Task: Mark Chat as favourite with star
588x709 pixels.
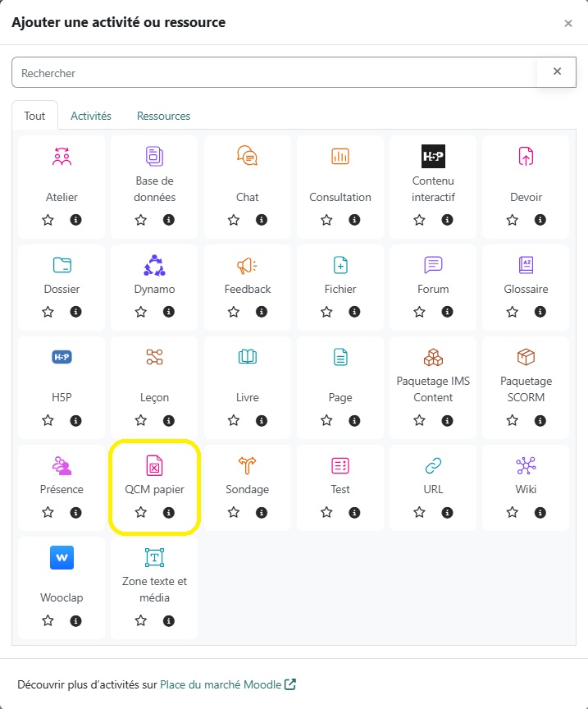Action: coord(234,220)
